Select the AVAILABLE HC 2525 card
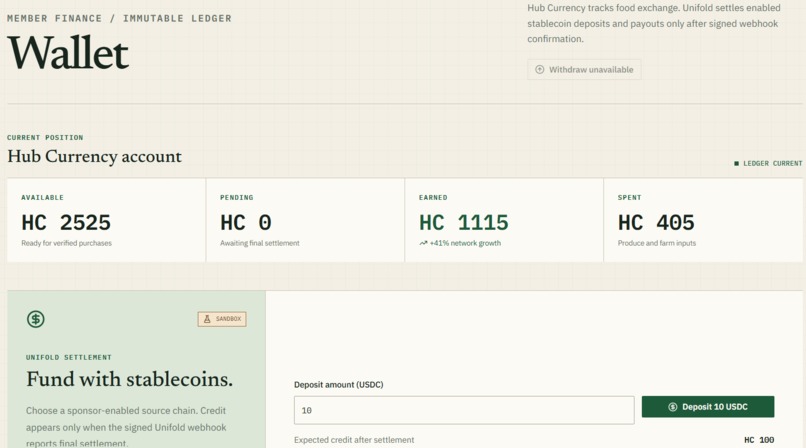The image size is (806, 448). 106,220
